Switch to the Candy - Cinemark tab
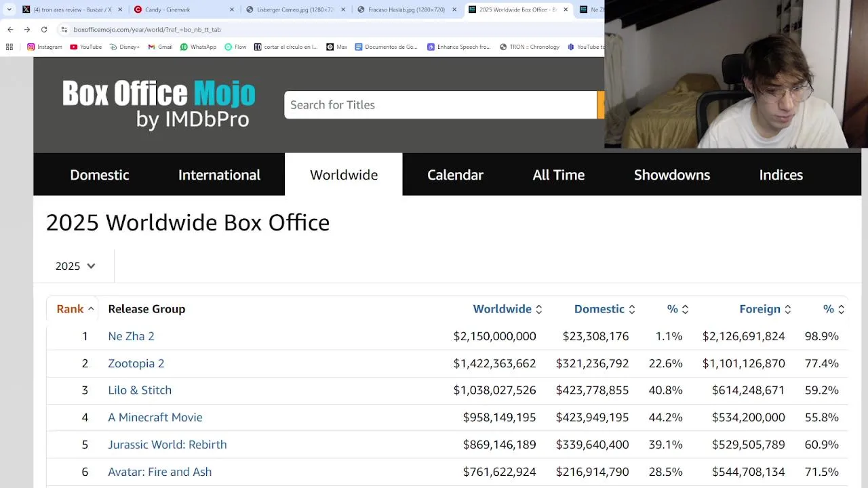 point(178,9)
